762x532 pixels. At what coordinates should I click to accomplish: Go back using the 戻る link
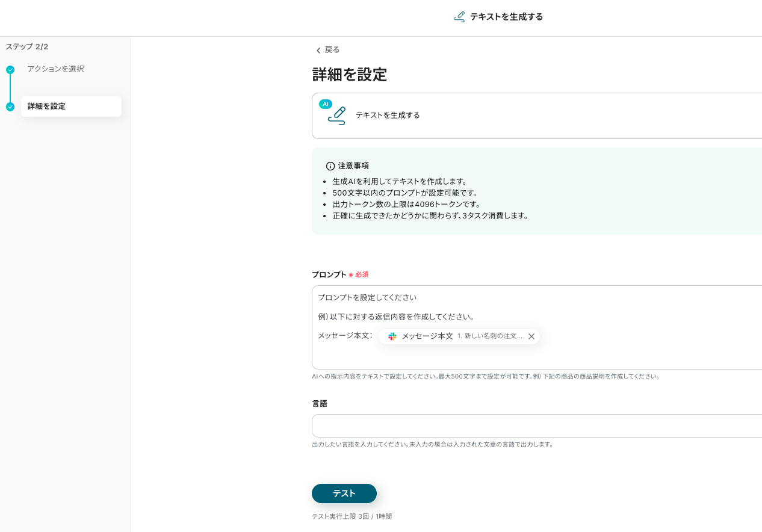(x=332, y=50)
